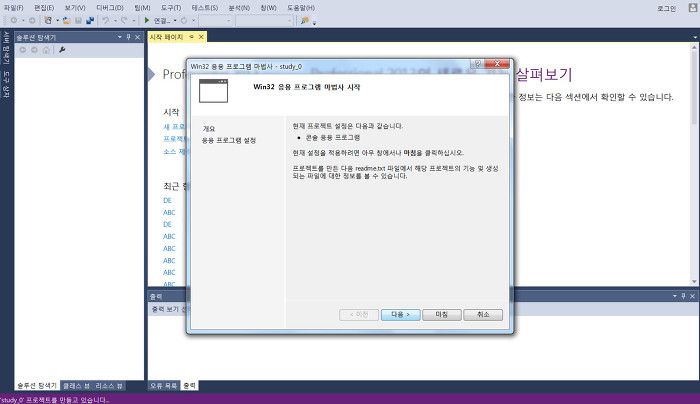Click the Solution Explorer auto-hide pin

[x=129, y=37]
